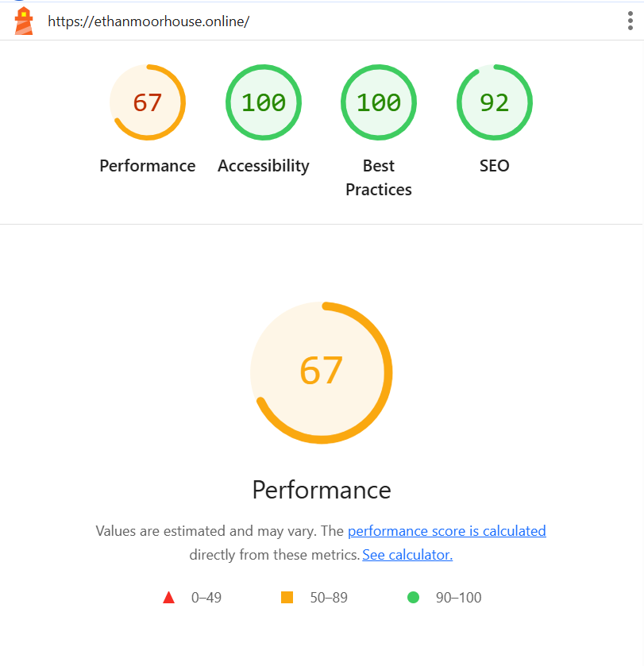Click the large Performance gauge circle
This screenshot has height=666, width=644.
click(x=322, y=372)
